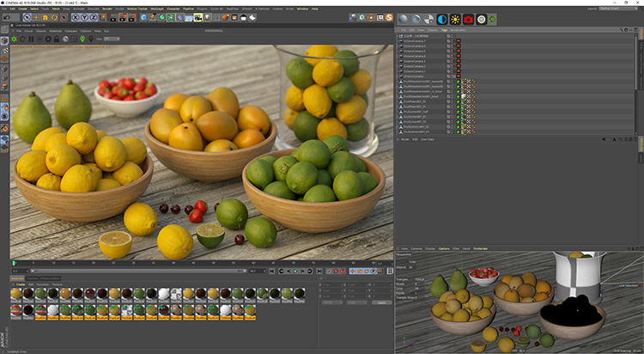Select the Rotate tool

point(54,17)
